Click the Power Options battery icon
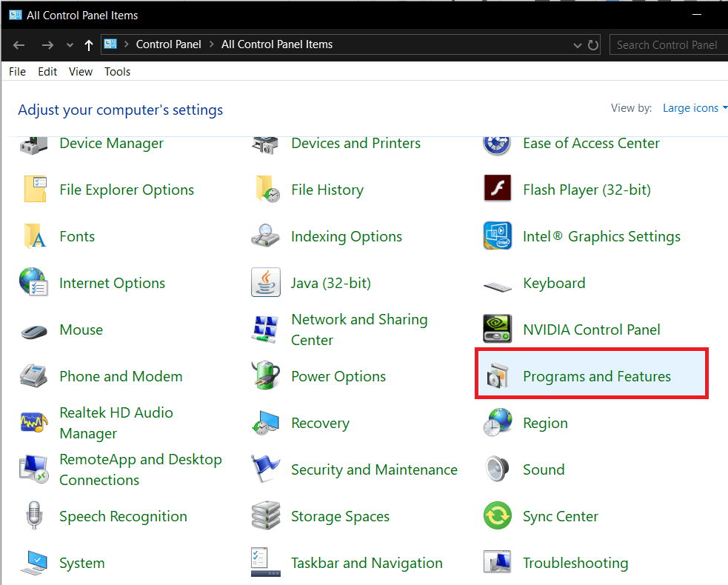The width and height of the screenshot is (728, 585). pyautogui.click(x=266, y=375)
